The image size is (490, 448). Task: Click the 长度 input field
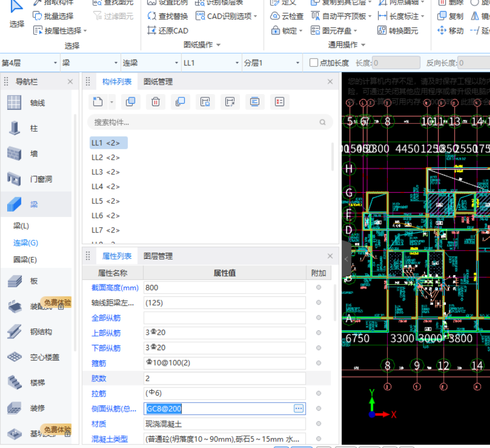coord(396,63)
